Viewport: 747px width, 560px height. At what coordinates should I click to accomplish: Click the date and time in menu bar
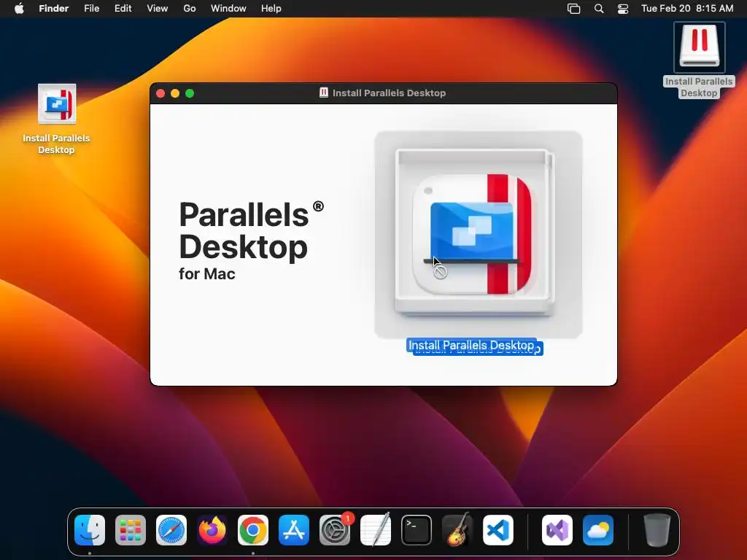coord(687,9)
